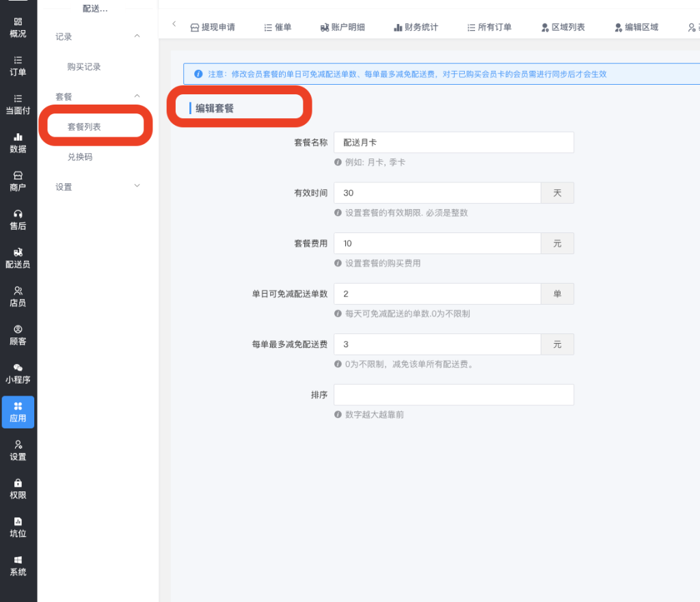Select the 商户 merchant store icon

pyautogui.click(x=18, y=176)
